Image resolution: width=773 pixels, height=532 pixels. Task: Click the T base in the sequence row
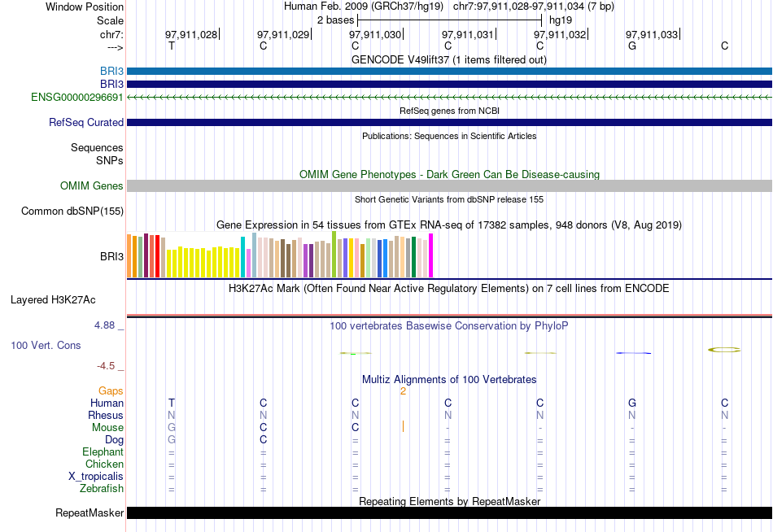[x=172, y=46]
